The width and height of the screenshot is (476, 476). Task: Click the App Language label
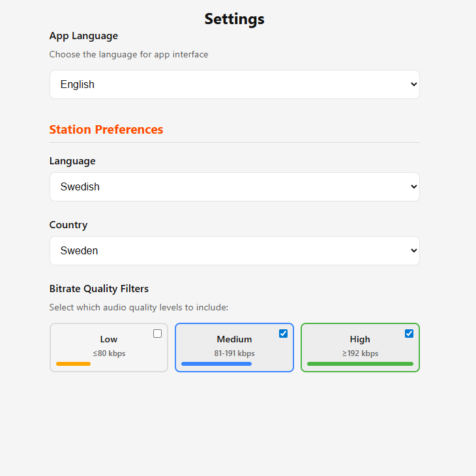[x=83, y=36]
